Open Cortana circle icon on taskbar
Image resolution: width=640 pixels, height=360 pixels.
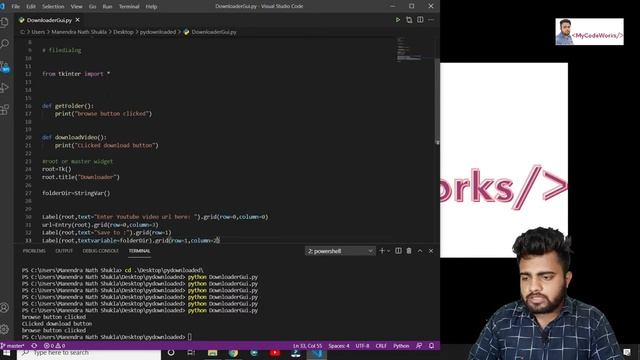pos(171,353)
